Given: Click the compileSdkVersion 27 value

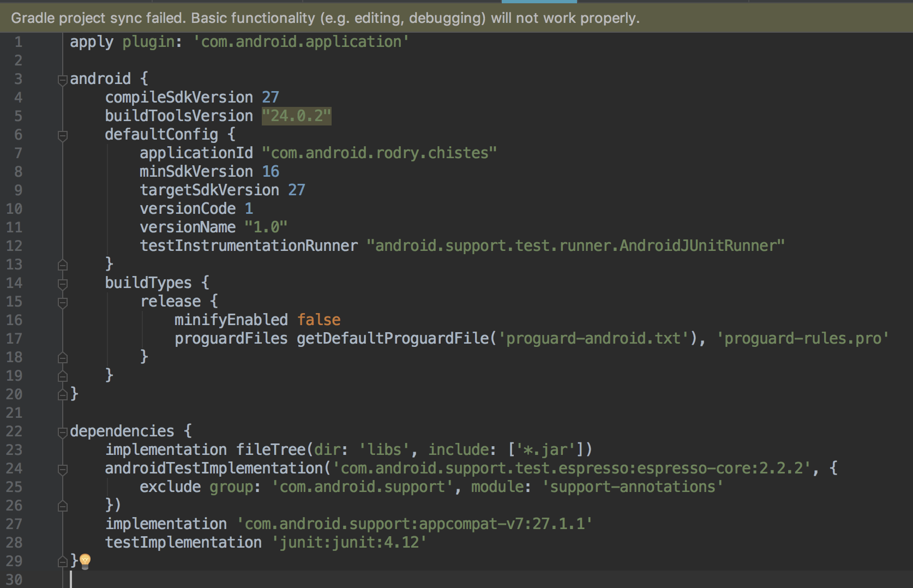Looking at the screenshot, I should (271, 97).
